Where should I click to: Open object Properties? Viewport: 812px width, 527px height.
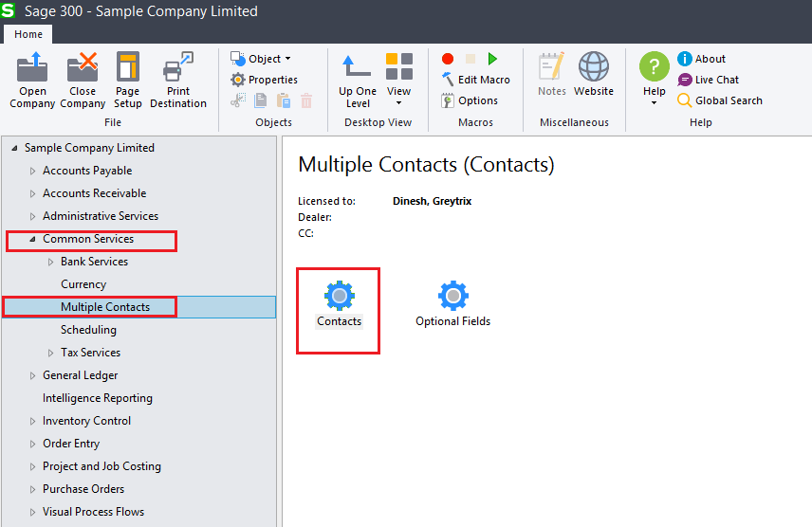click(264, 80)
